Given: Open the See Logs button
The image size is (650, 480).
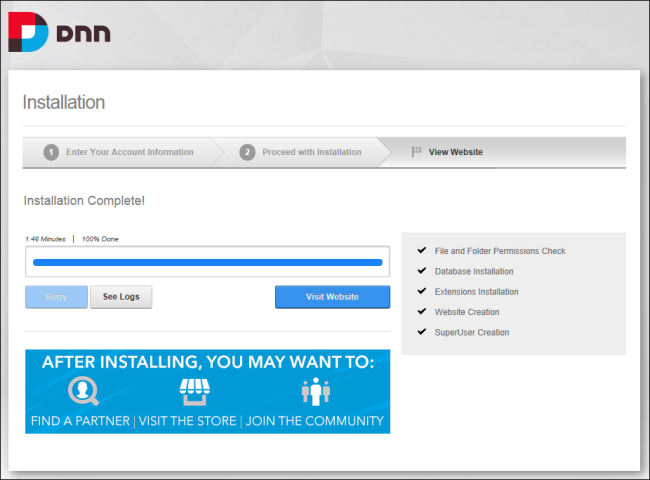Looking at the screenshot, I should pos(121,297).
